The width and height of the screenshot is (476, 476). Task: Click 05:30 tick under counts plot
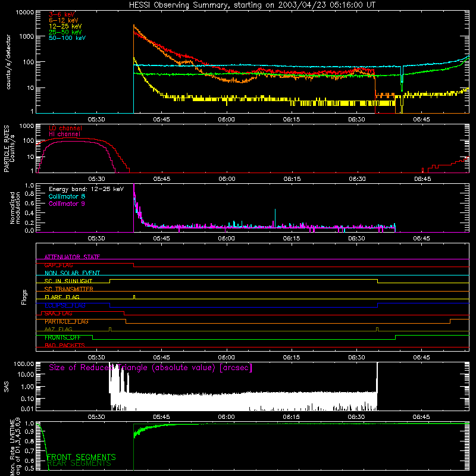96,120
